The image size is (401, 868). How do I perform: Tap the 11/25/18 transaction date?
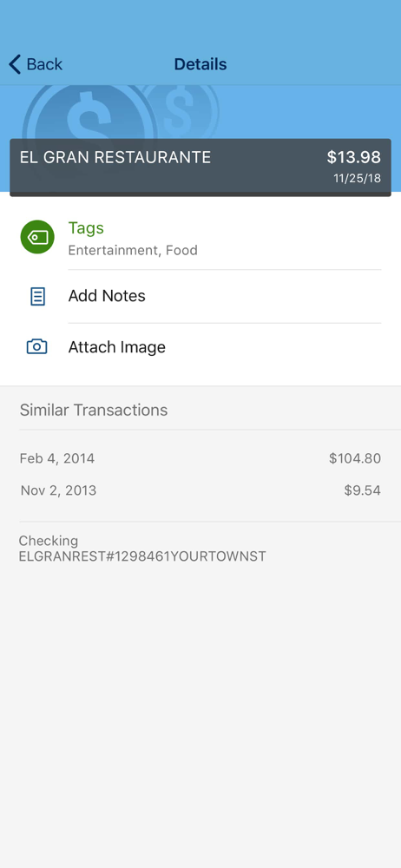358,179
